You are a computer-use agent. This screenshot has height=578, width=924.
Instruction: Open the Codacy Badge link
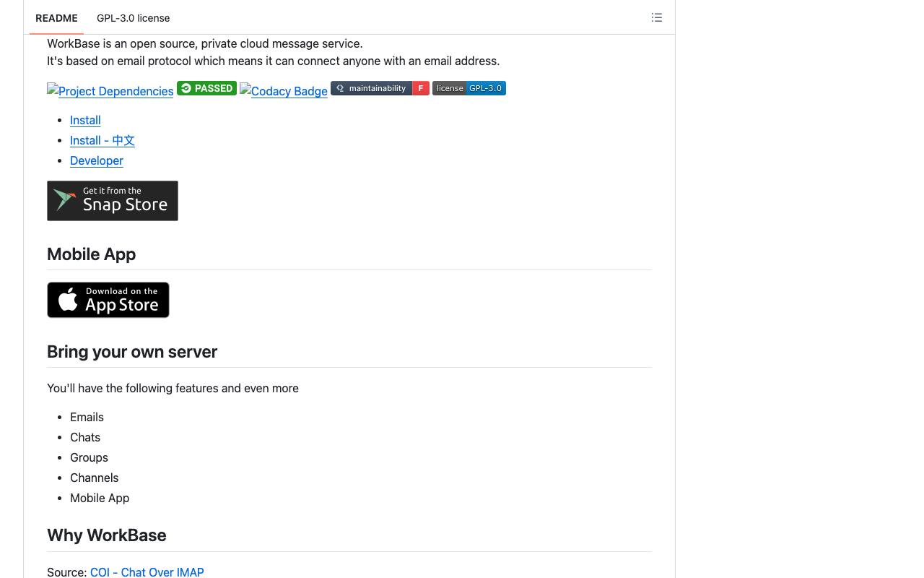[x=284, y=91]
